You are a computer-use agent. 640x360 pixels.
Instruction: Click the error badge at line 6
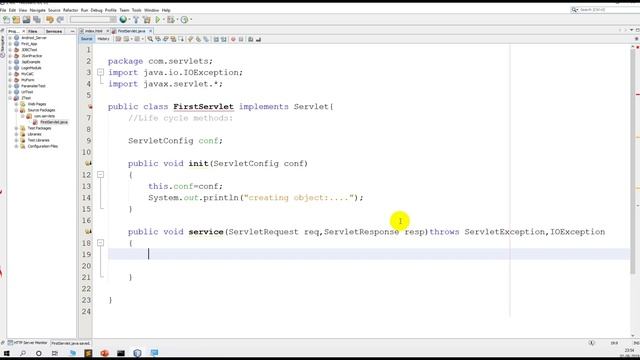point(89,107)
